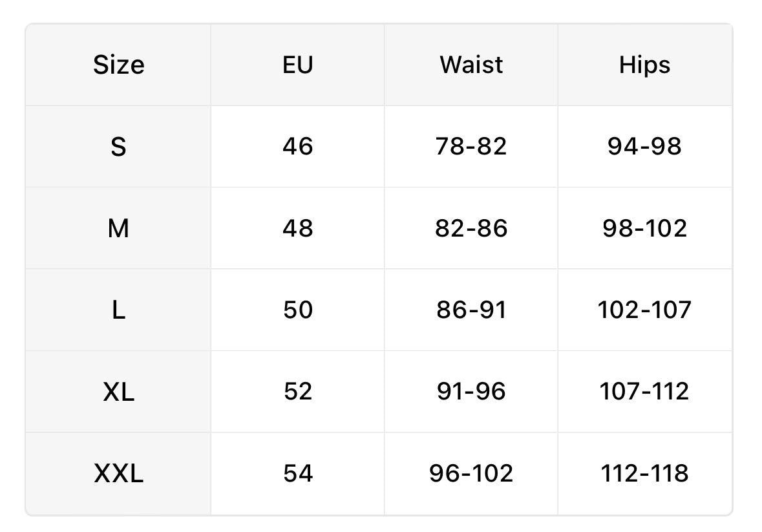
Task: Click EU size 52 cell
Action: pyautogui.click(x=297, y=392)
